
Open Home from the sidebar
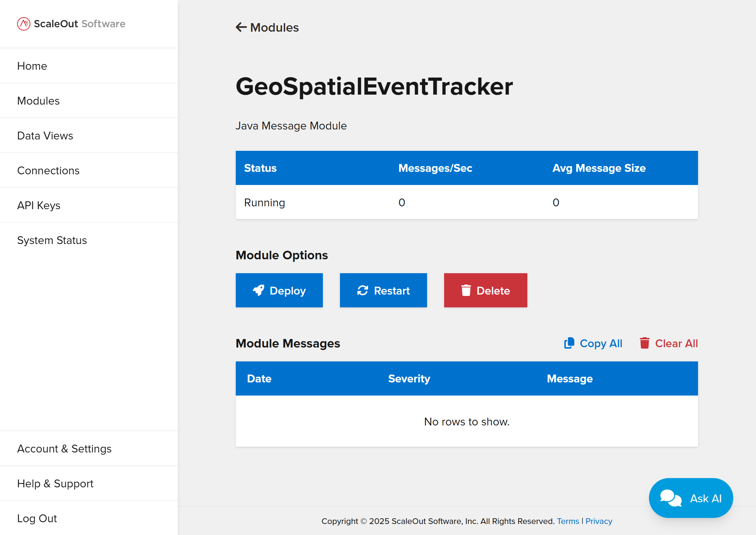(32, 66)
